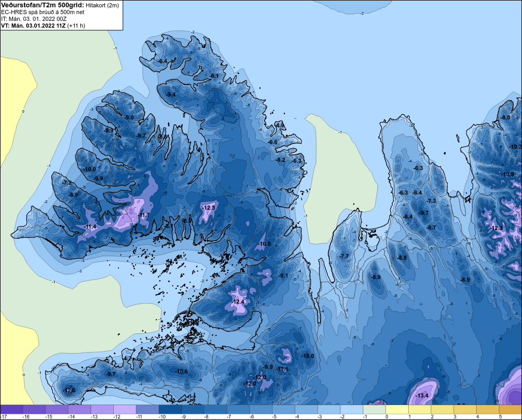Viewport: 522px width, 420px height.
Task: Select the -8.7 temperature label
Action: [x=431, y=227]
